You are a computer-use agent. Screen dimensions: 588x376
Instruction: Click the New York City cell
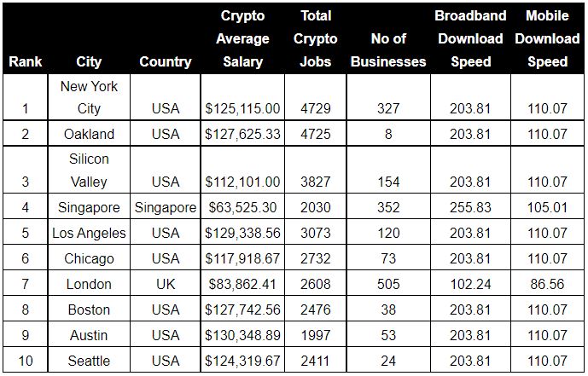89,97
